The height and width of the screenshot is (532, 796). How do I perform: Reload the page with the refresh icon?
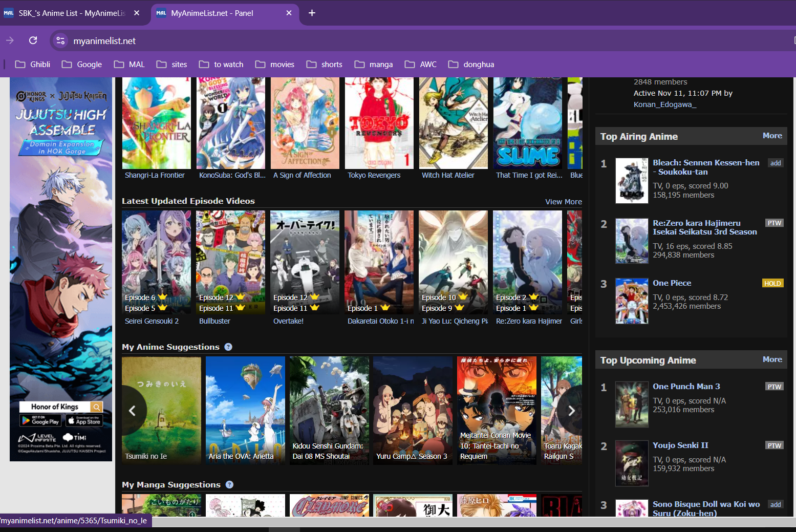coord(33,40)
